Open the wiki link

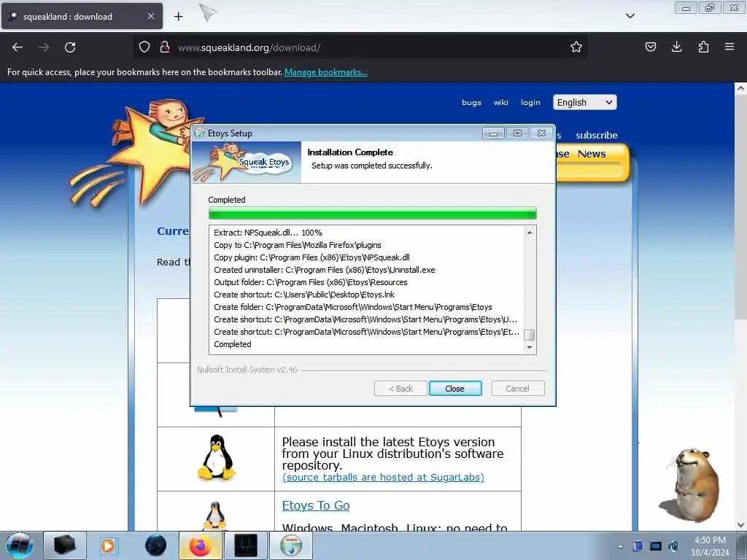[500, 102]
